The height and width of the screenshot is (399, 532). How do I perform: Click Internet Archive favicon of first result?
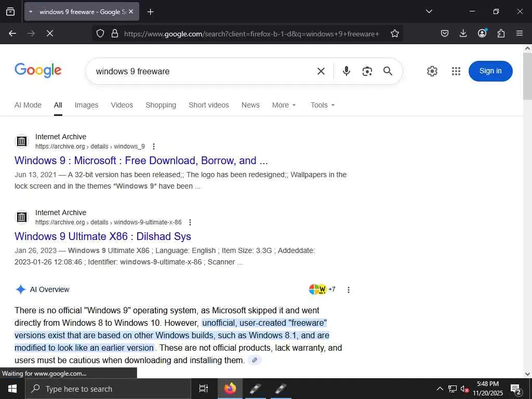(22, 141)
